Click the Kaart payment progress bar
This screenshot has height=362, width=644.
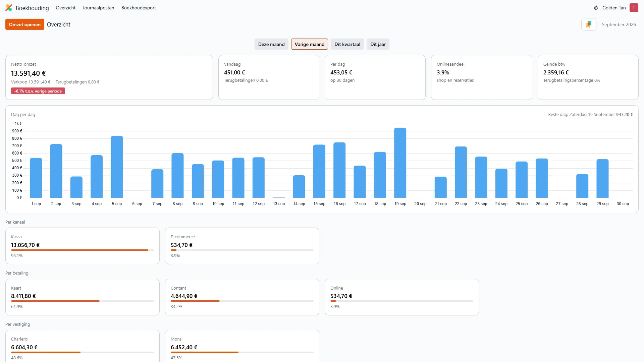click(83, 301)
